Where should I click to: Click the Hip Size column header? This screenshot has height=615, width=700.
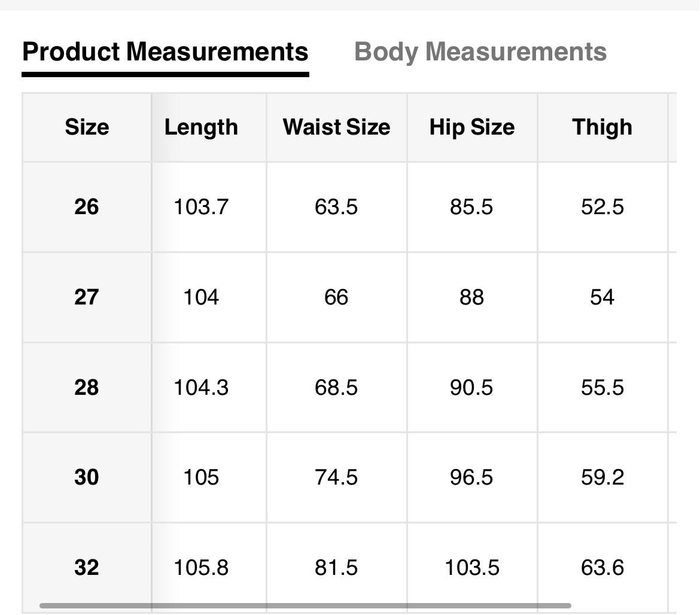pyautogui.click(x=471, y=127)
